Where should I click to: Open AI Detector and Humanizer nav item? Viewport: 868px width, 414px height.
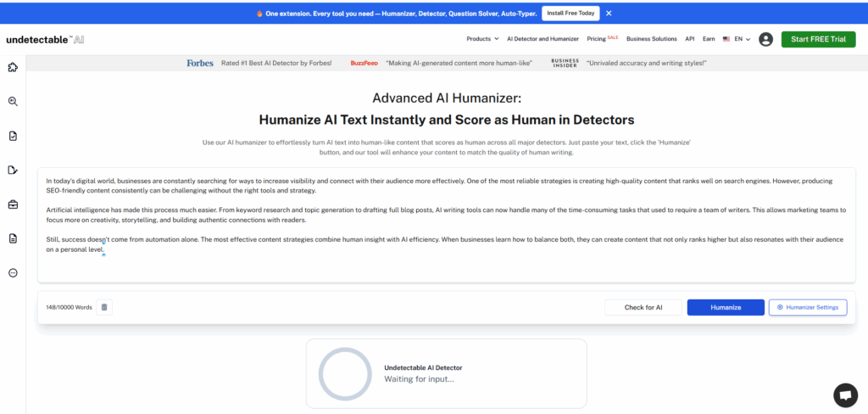[x=542, y=39]
